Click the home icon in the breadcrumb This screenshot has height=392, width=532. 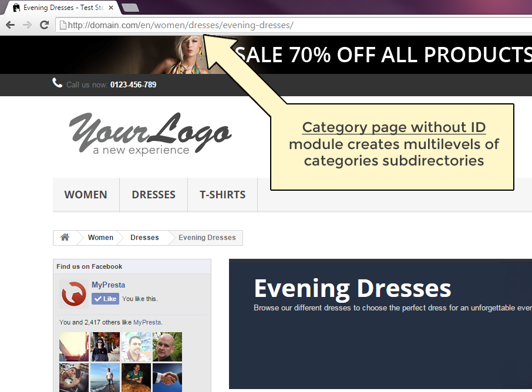point(65,237)
